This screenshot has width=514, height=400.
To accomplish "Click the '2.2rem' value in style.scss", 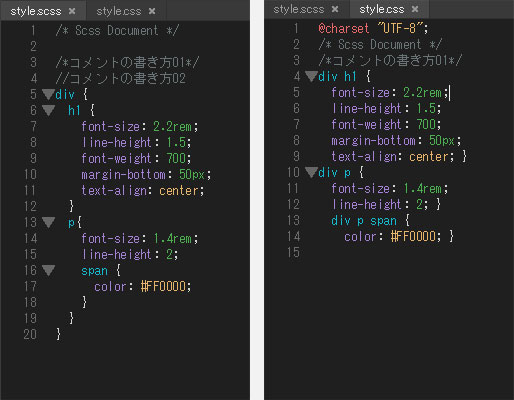I will click(172, 127).
